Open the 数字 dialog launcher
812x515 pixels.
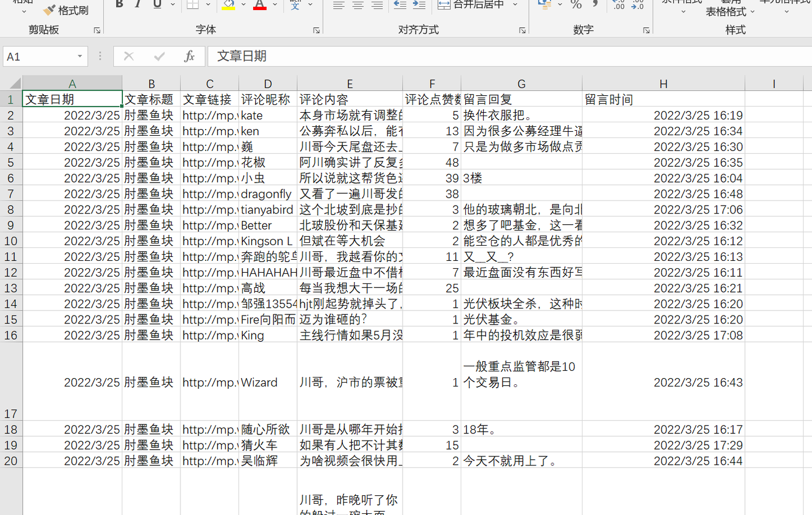click(x=646, y=30)
